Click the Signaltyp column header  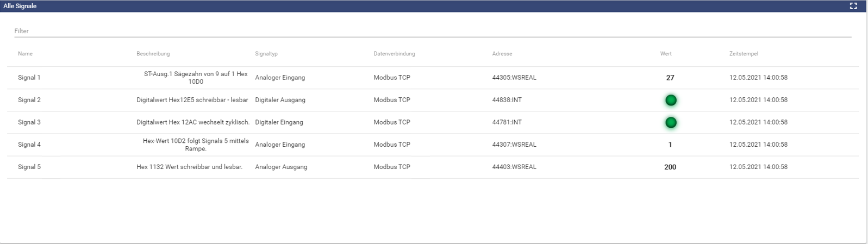266,54
